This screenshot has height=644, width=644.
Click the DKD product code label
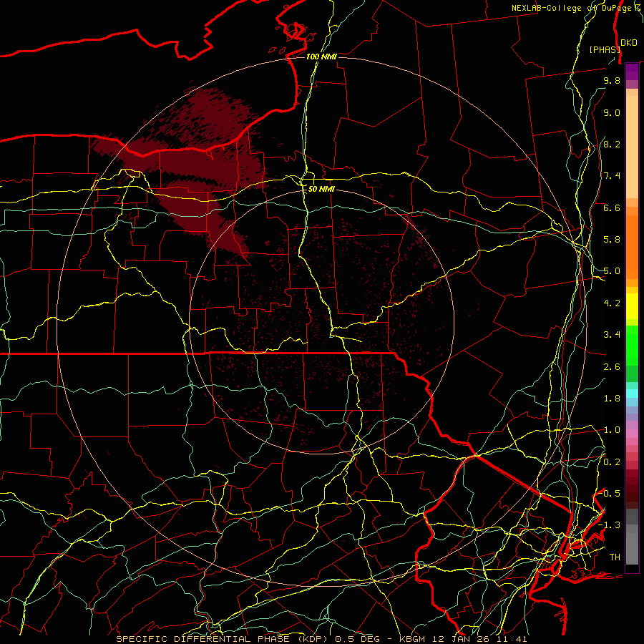pyautogui.click(x=629, y=43)
